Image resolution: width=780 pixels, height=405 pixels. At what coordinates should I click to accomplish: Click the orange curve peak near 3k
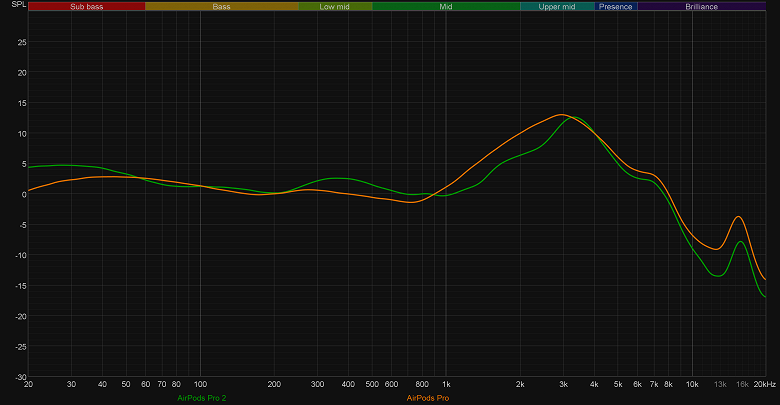562,114
